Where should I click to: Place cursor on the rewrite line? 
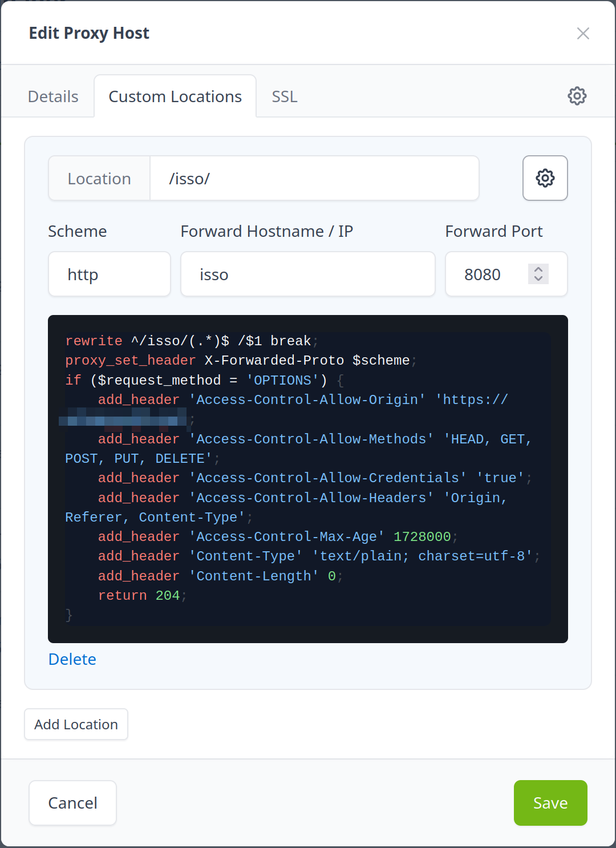[188, 341]
